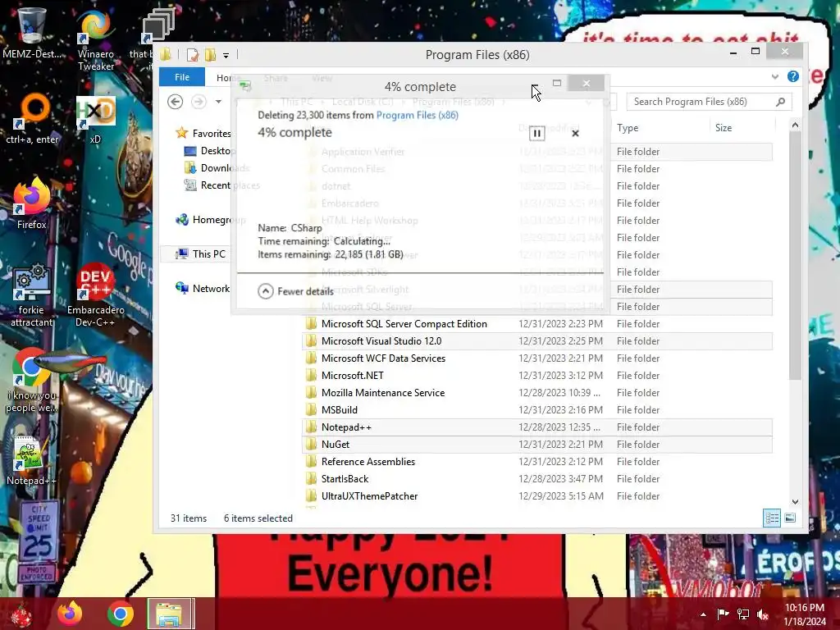Pause the delete operation
This screenshot has height=630, width=840.
536,134
